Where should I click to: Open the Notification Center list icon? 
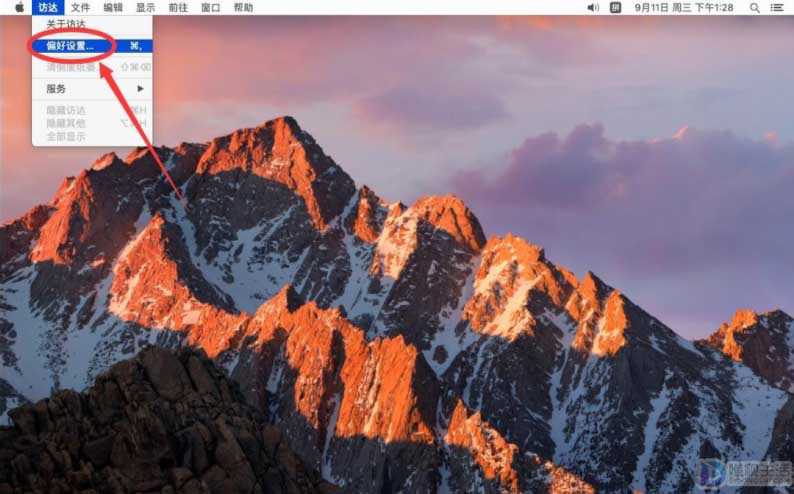[x=777, y=8]
